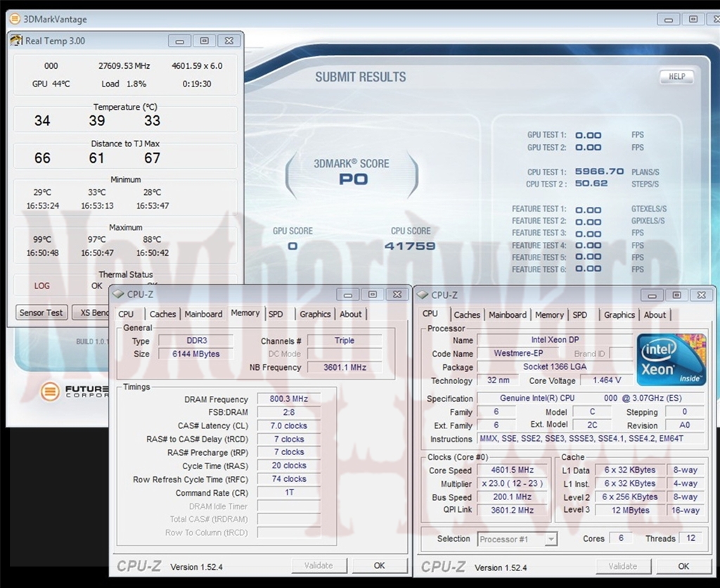Click the Load 1.8% value in Real Temp

click(124, 84)
